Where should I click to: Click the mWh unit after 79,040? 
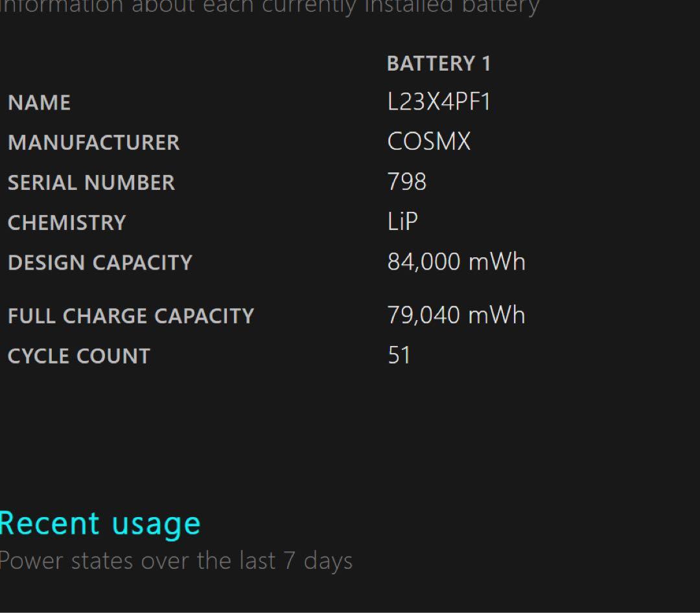click(x=496, y=316)
